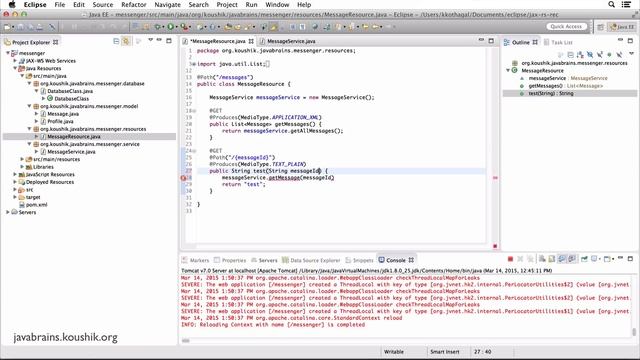Toggle Hide Local Types in Outline toolbar
The height and width of the screenshot is (360, 640).
point(619,55)
